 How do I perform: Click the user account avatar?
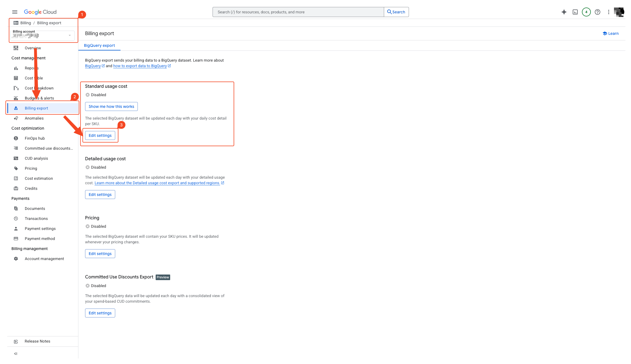pos(619,12)
